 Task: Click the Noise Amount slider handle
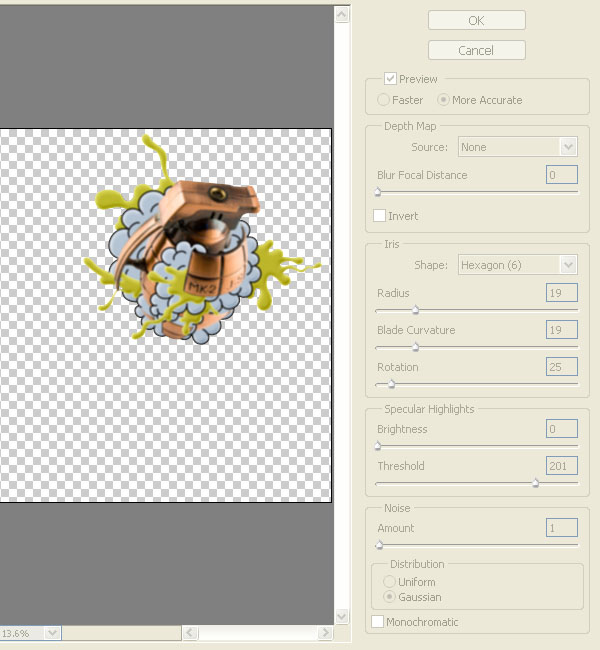(x=379, y=545)
